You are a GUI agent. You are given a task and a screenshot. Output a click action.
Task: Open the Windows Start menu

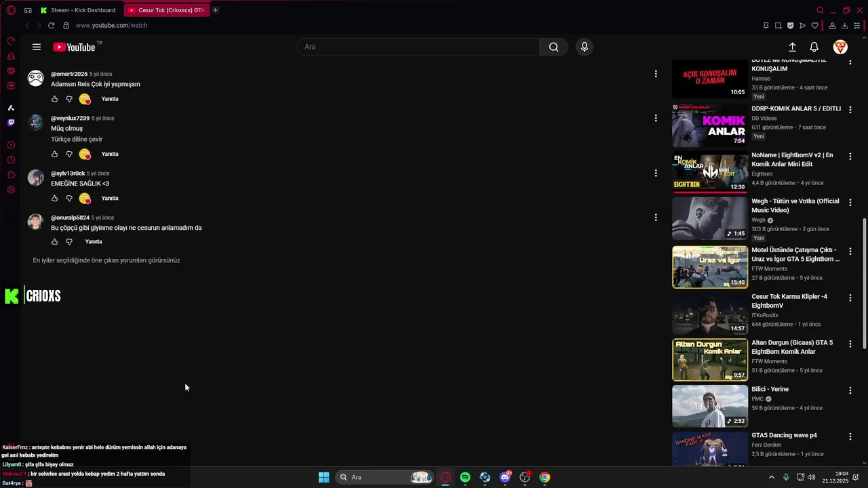pos(324,477)
